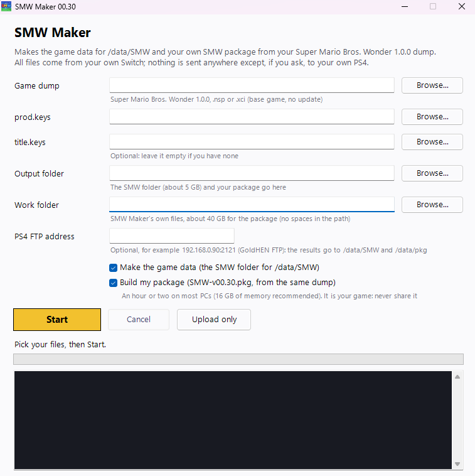
Task: Click the 'SMW Maker' heading
Action: 53,33
